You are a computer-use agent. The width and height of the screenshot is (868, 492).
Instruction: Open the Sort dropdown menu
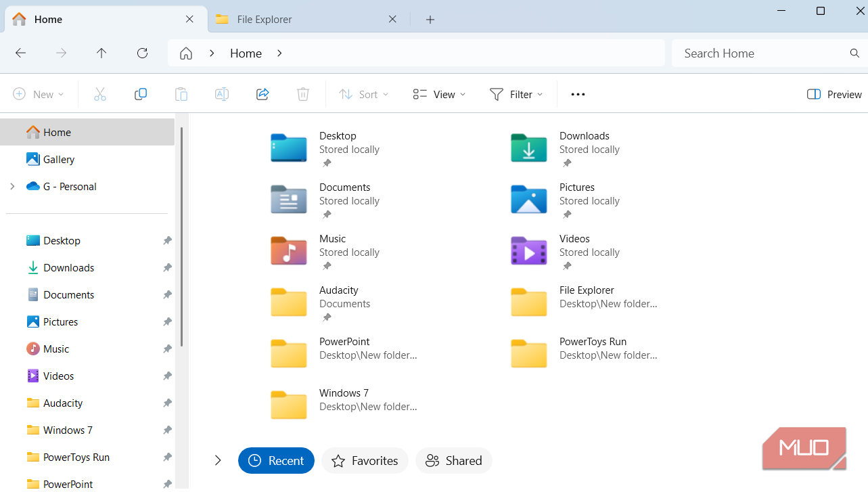click(364, 94)
